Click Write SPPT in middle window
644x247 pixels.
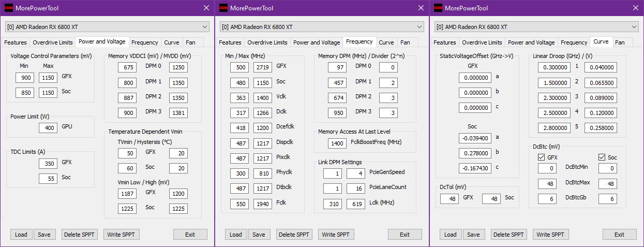(x=336, y=235)
